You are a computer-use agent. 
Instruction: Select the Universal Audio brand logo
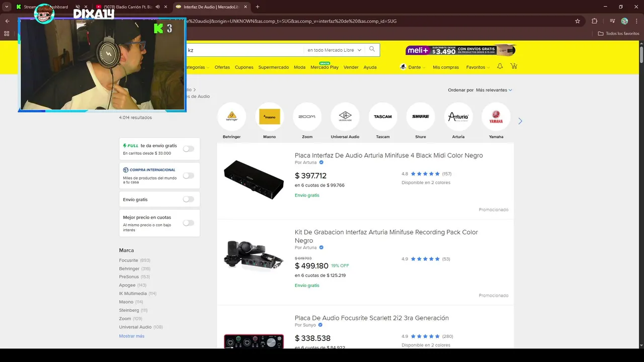(x=345, y=117)
